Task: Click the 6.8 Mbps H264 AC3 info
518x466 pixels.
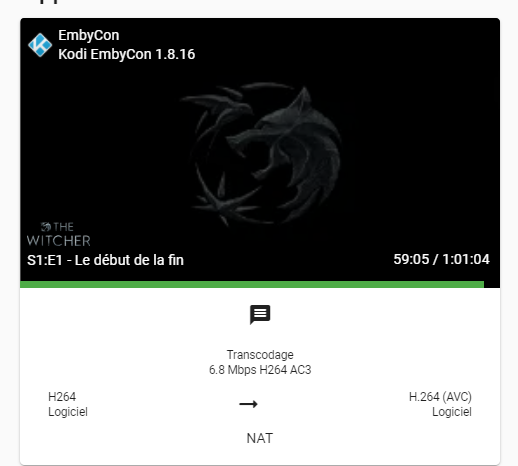Action: coord(260,370)
